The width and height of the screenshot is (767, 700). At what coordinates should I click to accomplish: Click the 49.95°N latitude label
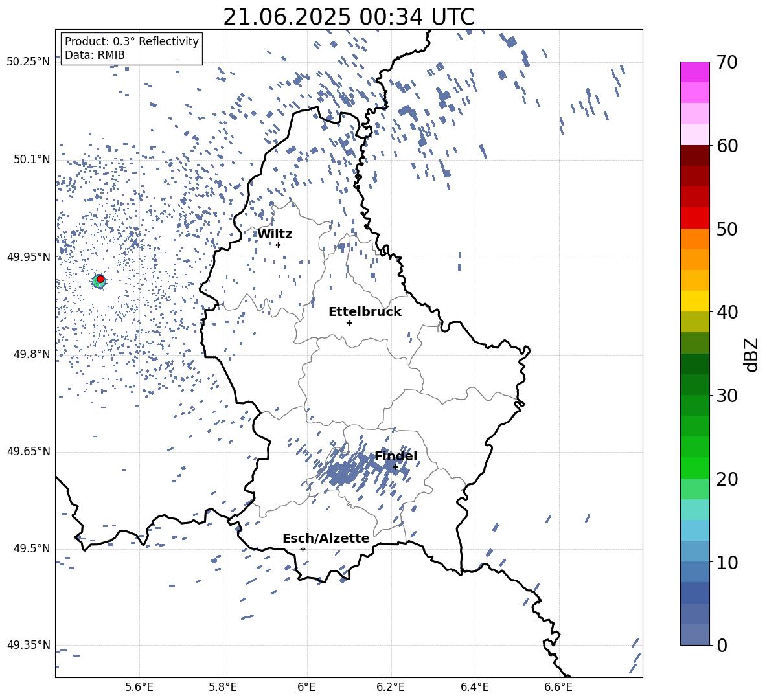[x=29, y=256]
